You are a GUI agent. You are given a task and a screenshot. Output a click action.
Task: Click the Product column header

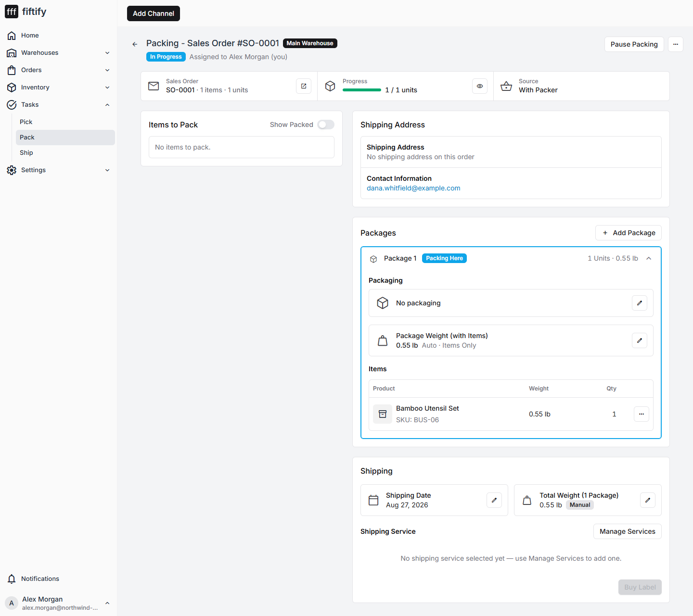coord(384,389)
